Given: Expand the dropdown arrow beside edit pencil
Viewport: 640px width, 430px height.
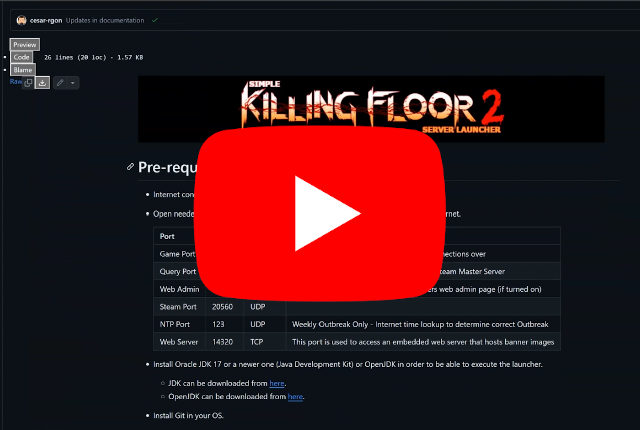Looking at the screenshot, I should [73, 83].
